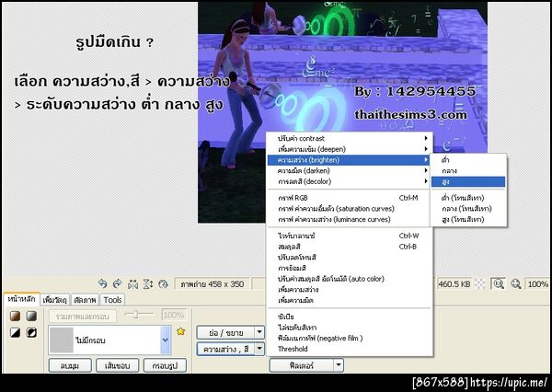Select the Threshold menu item
552x392 pixels.
pyautogui.click(x=349, y=349)
